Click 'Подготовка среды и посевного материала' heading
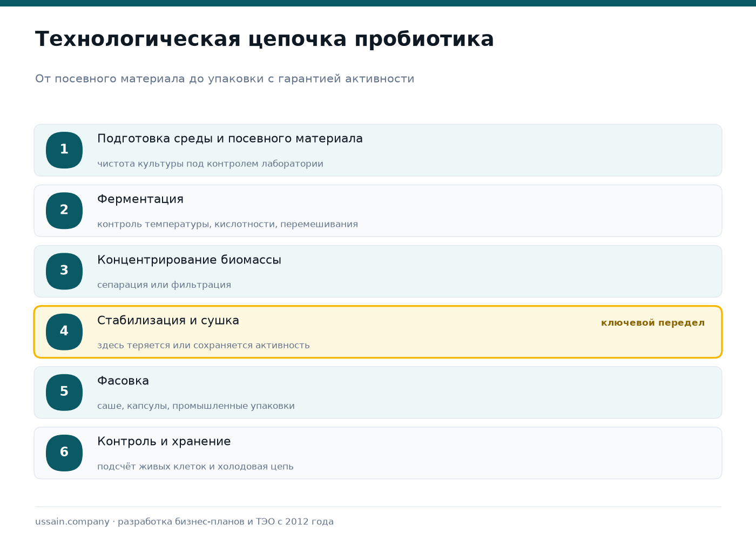756x540 pixels. pyautogui.click(x=230, y=139)
